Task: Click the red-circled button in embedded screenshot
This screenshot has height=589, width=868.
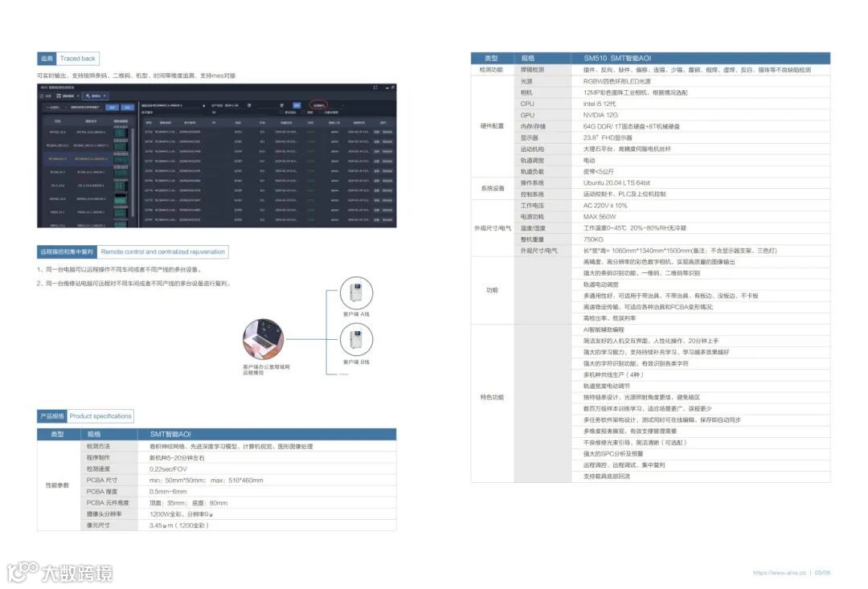Action: pos(319,105)
